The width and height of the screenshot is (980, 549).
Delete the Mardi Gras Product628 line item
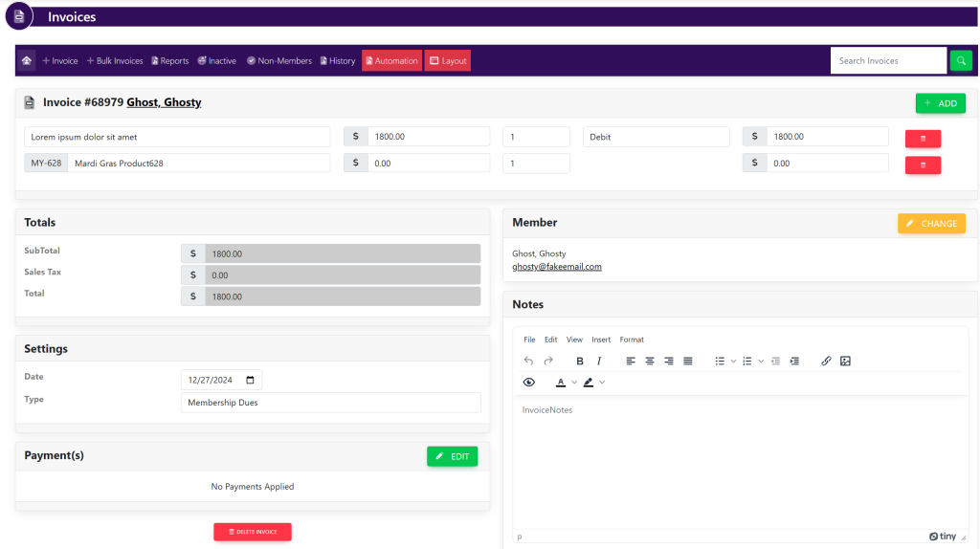pos(923,165)
